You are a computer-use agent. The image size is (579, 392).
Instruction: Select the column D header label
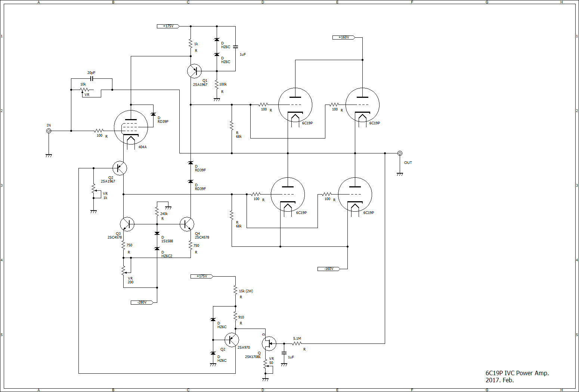[x=263, y=2]
